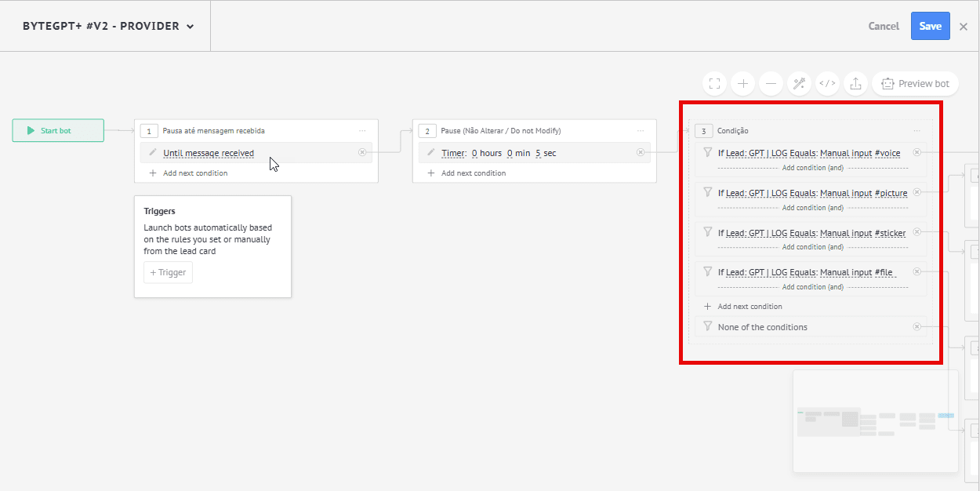Open the bot name dropdown BYTEGPT+ #V2
980x491 pixels.
(x=108, y=26)
